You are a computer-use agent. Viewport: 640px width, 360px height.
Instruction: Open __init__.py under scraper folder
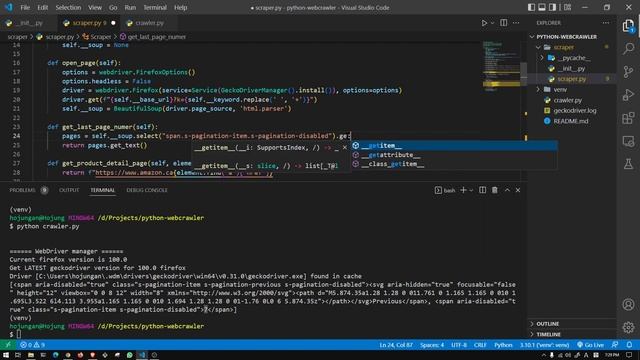pos(571,69)
